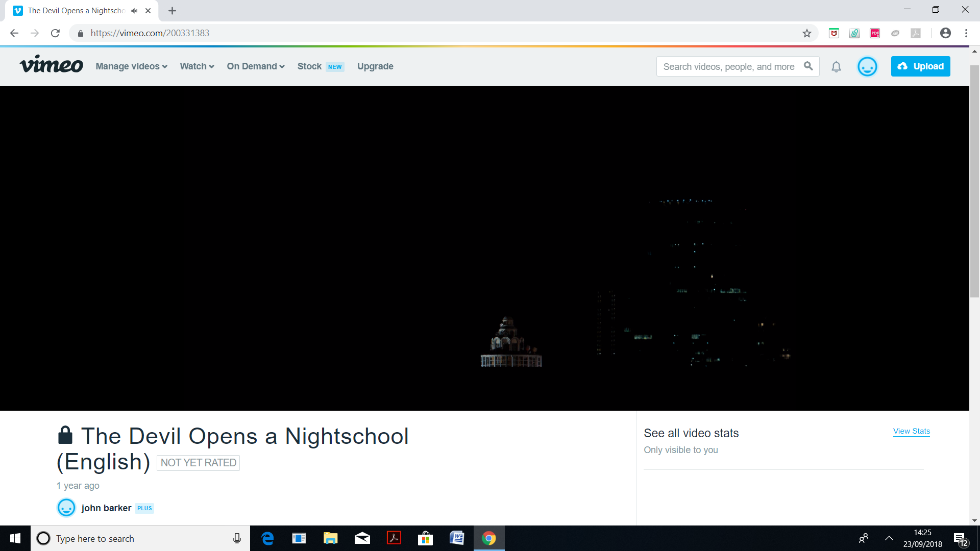Click Chrome icon in taskbar
Screen dimensions: 980x551
point(489,538)
